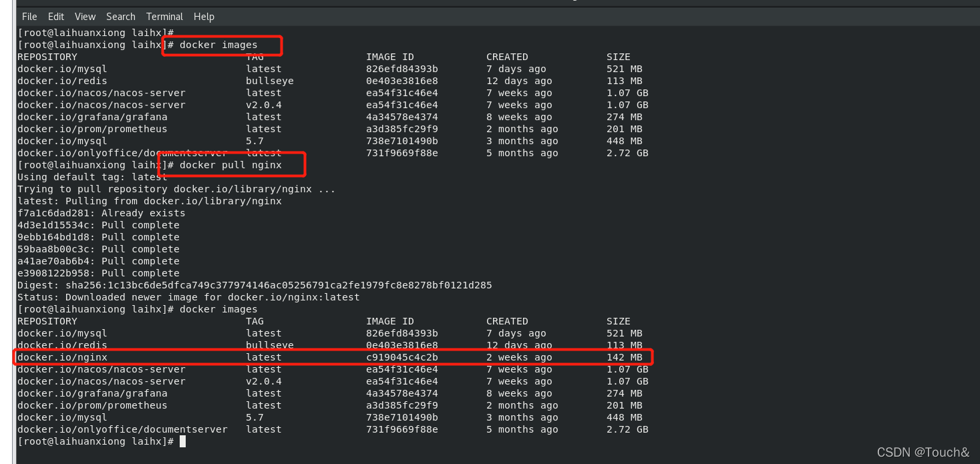The width and height of the screenshot is (980, 464).
Task: Open the File menu
Action: coord(29,17)
